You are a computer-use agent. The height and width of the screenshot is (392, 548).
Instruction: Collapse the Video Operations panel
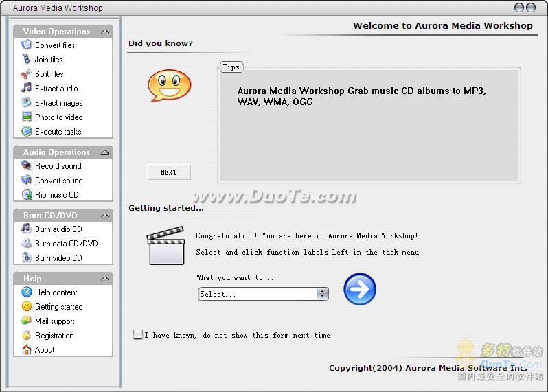[105, 32]
